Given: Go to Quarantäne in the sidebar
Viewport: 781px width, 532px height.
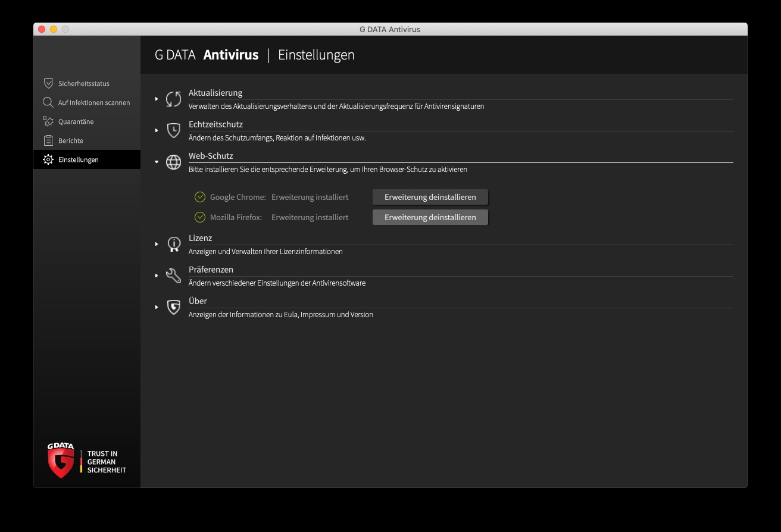Looking at the screenshot, I should point(87,121).
